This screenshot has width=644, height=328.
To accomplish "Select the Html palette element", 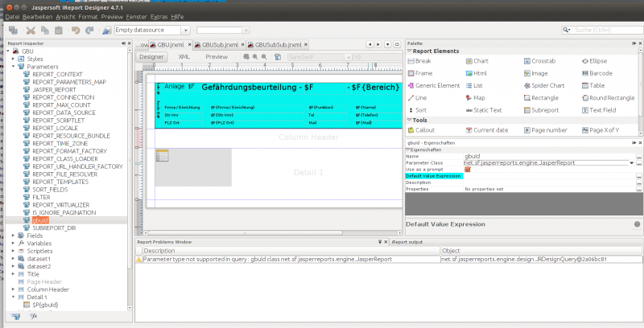I will click(477, 73).
